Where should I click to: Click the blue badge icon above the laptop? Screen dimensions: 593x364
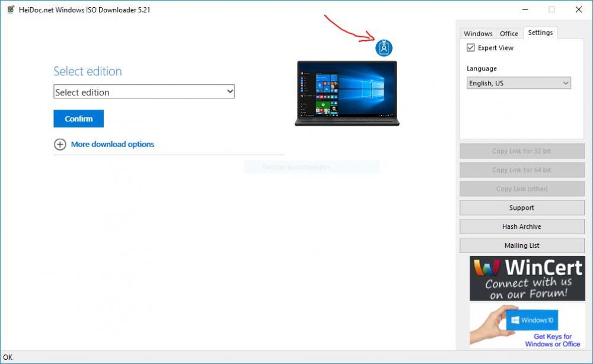pos(384,48)
